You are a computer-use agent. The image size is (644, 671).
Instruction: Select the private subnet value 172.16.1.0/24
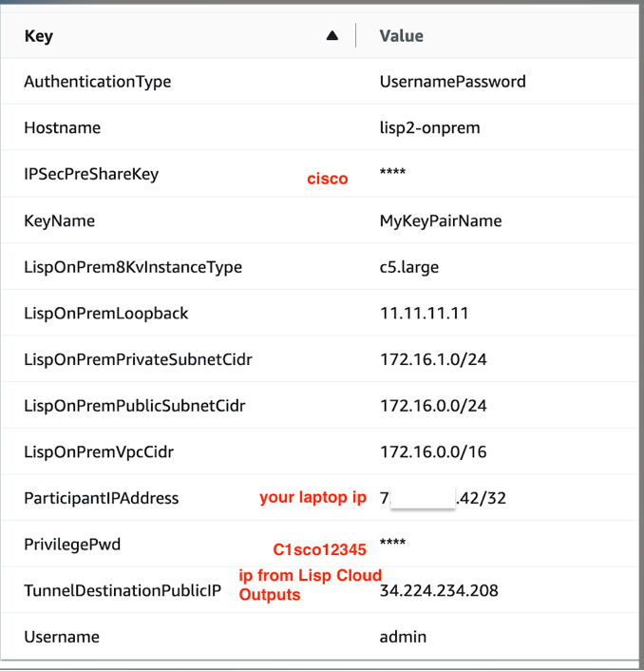point(433,359)
